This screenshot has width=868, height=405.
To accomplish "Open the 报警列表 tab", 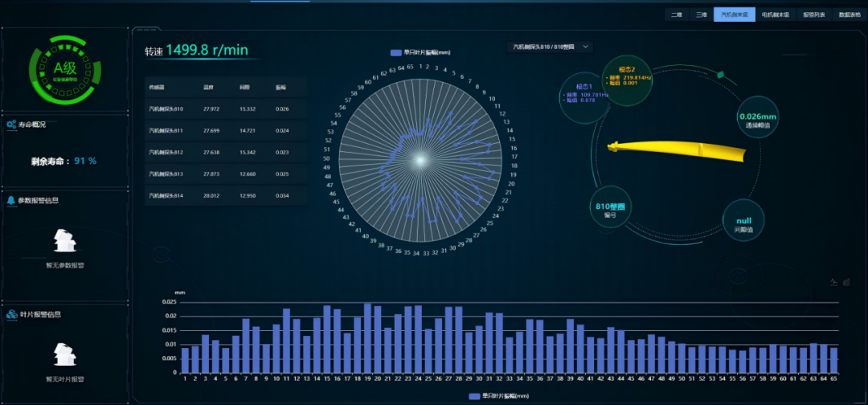I will point(814,14).
